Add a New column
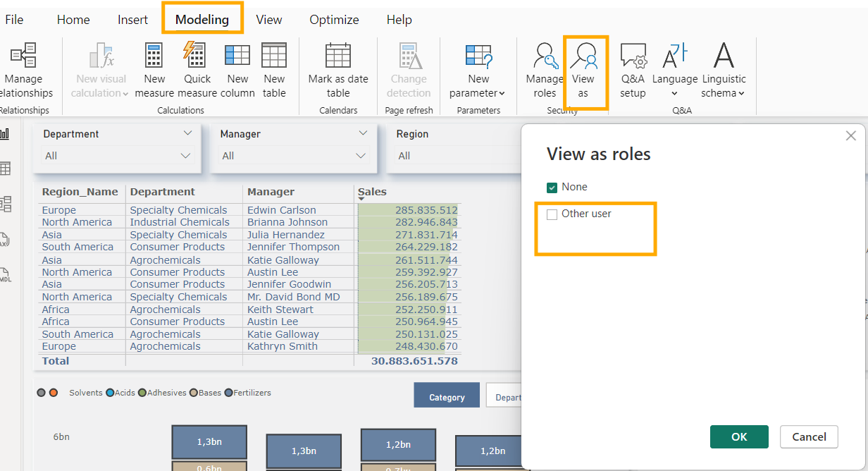Viewport: 868px width, 471px height. (x=237, y=71)
